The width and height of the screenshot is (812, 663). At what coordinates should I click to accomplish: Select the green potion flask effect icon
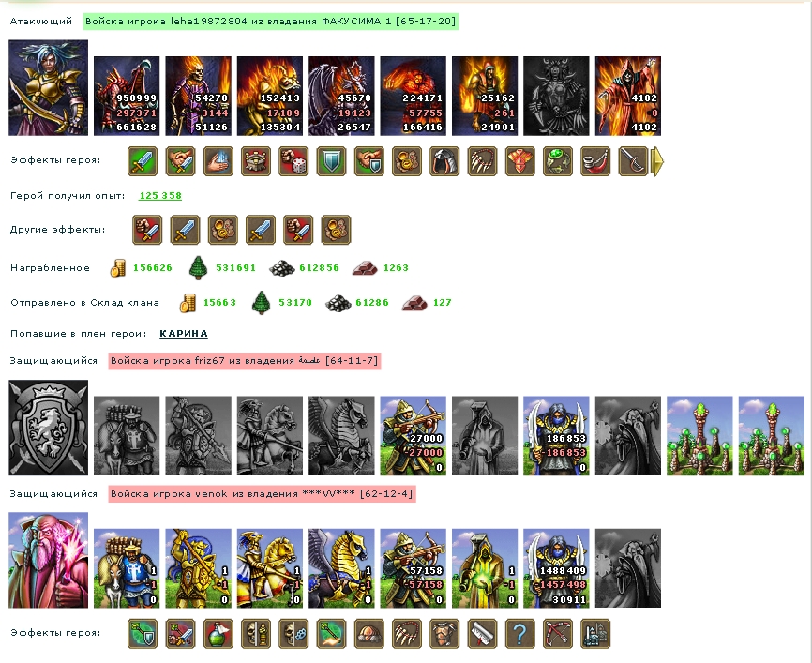point(218,634)
